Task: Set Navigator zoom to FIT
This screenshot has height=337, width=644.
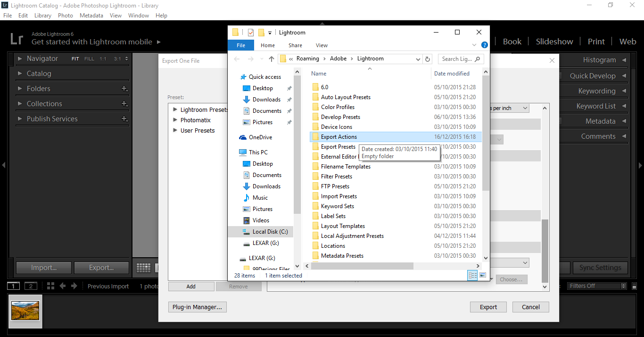Action: coord(75,59)
